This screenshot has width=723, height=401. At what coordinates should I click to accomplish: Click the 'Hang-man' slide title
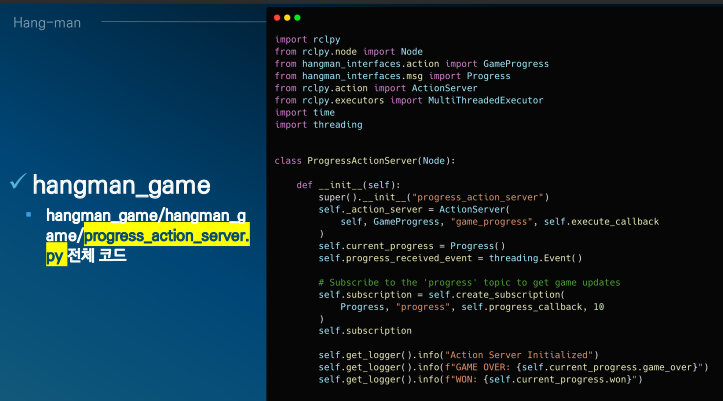tap(47, 23)
